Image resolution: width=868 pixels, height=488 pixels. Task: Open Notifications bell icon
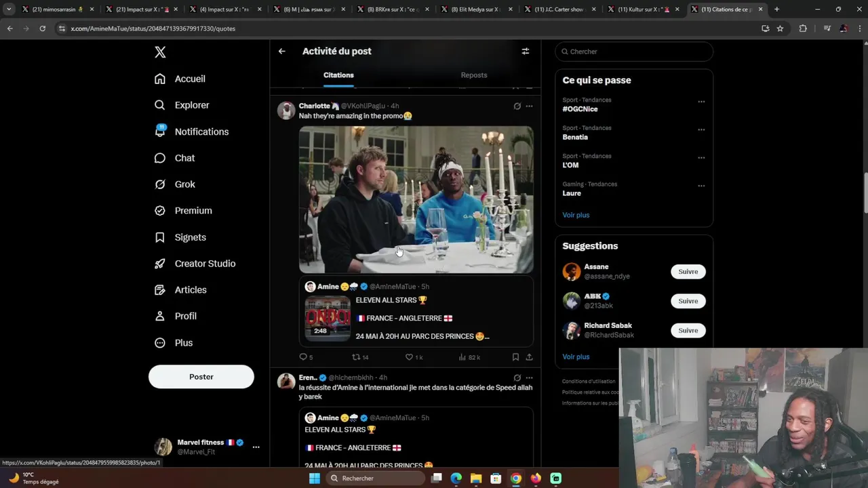(x=160, y=131)
